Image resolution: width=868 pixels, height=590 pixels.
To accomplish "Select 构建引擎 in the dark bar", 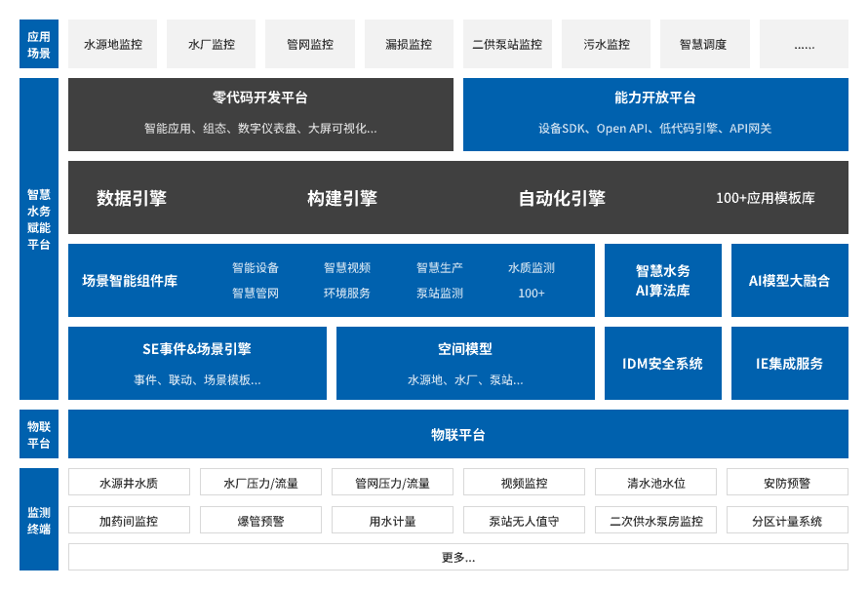I will [342, 198].
